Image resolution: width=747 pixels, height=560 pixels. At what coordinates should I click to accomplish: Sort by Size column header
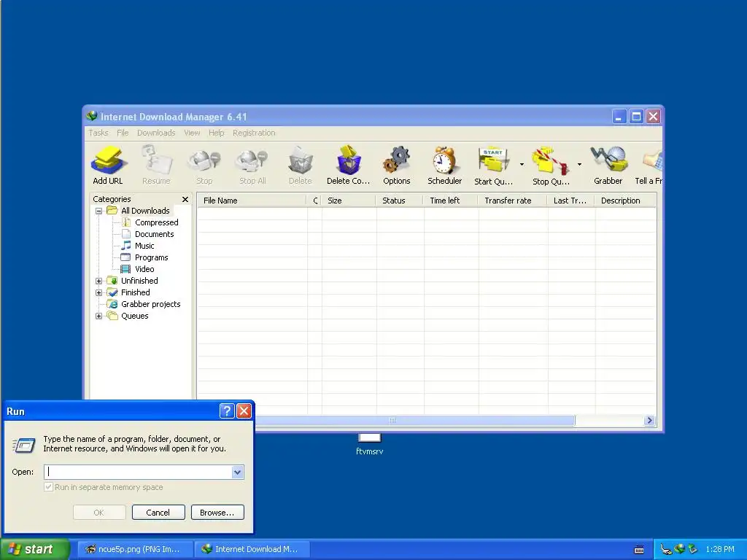coord(349,201)
